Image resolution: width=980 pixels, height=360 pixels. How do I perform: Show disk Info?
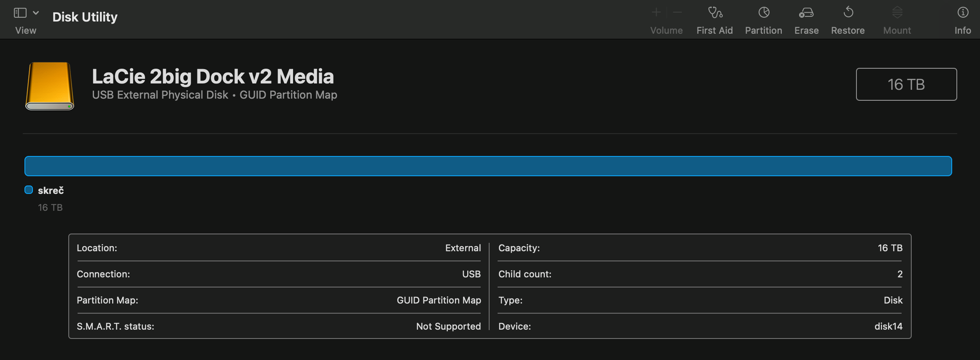(x=963, y=13)
